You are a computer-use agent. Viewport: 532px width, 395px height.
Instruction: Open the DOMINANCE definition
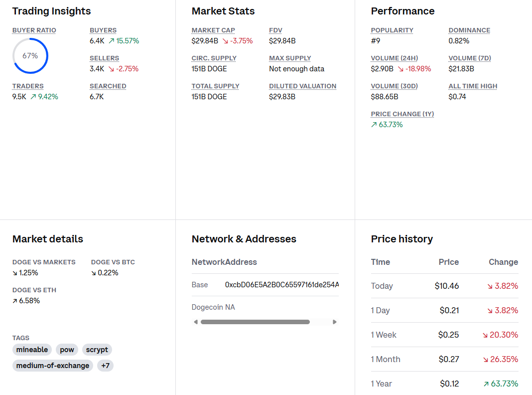pos(469,30)
